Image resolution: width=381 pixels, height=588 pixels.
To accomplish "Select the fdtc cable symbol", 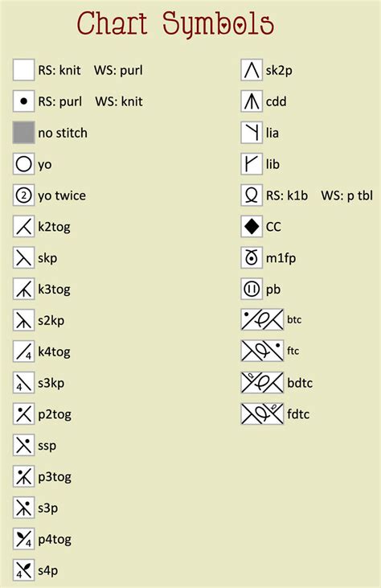I will tap(262, 414).
